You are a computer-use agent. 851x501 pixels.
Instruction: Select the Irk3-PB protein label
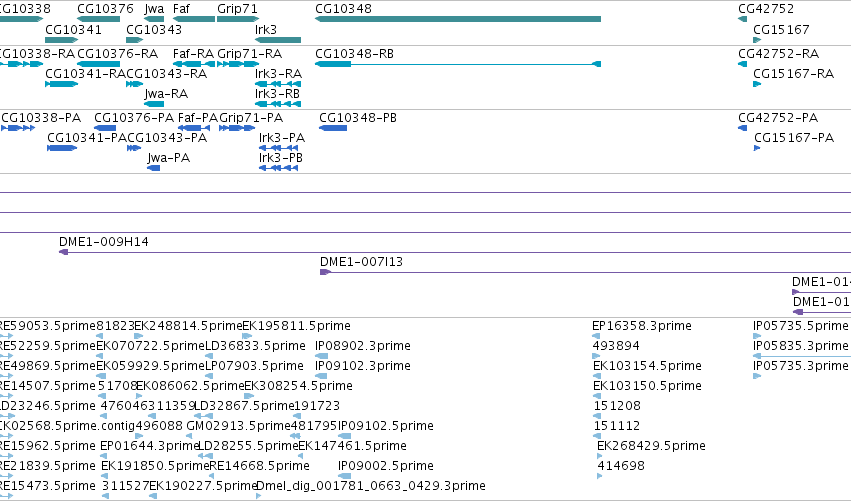281,158
